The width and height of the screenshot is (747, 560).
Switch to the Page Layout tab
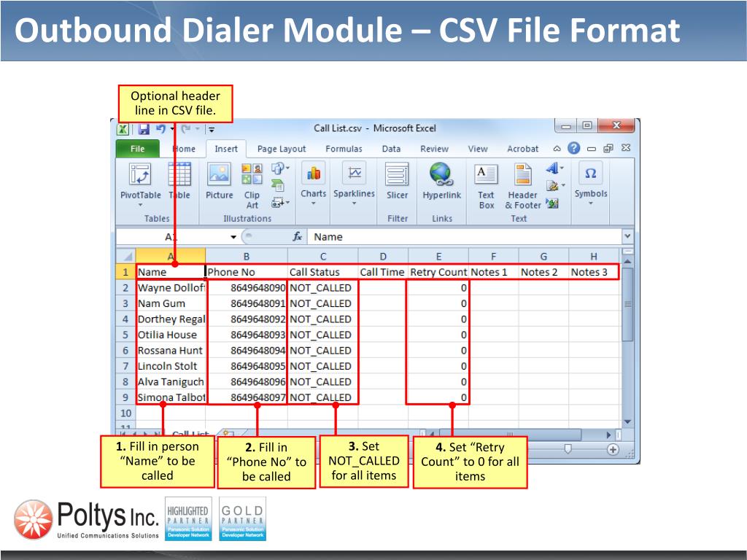[282, 149]
